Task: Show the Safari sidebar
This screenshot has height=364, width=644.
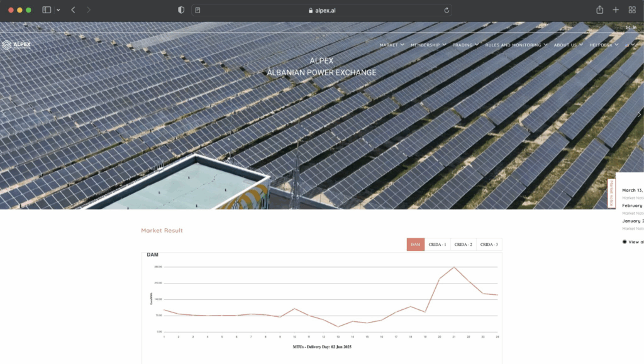Action: pos(47,10)
